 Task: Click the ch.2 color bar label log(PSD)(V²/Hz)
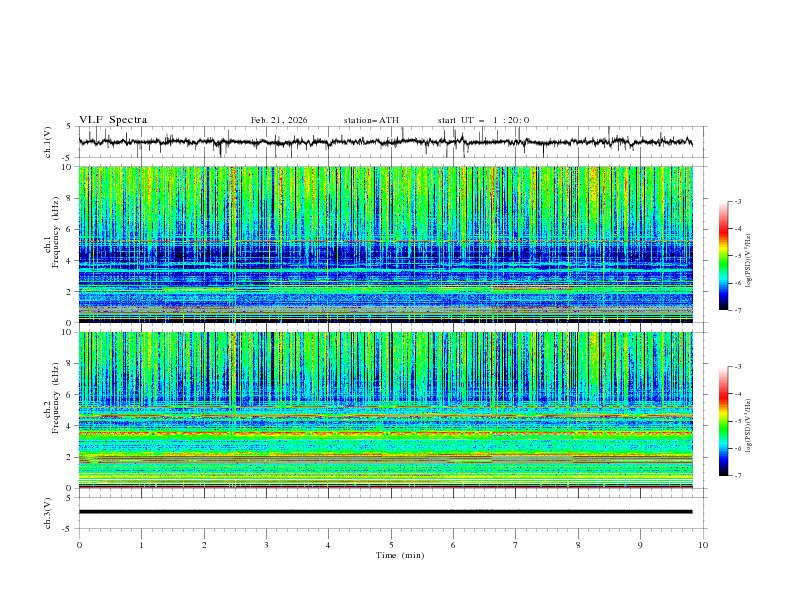748,426
